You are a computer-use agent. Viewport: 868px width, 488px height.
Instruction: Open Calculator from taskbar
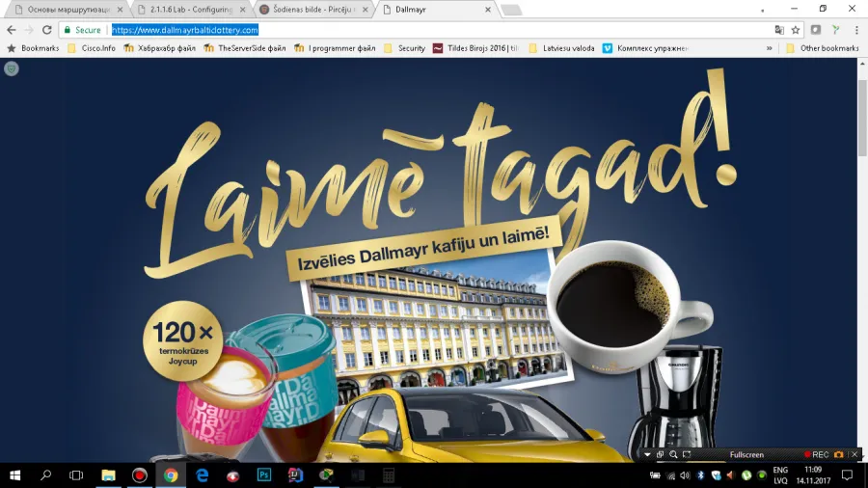point(389,474)
